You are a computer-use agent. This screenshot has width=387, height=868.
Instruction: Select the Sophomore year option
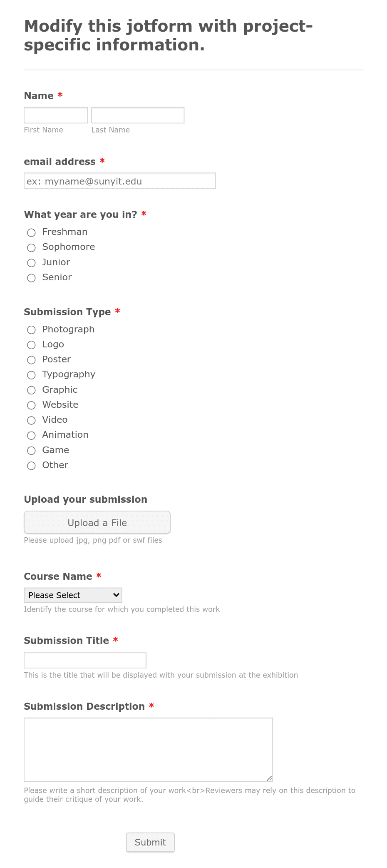click(x=31, y=247)
